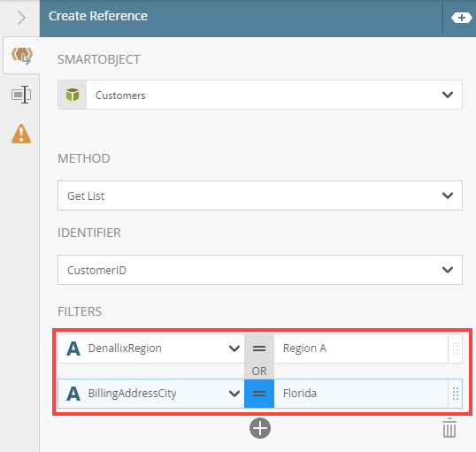Change the equals operator for DenallixRegion
This screenshot has height=452, width=476.
259,349
